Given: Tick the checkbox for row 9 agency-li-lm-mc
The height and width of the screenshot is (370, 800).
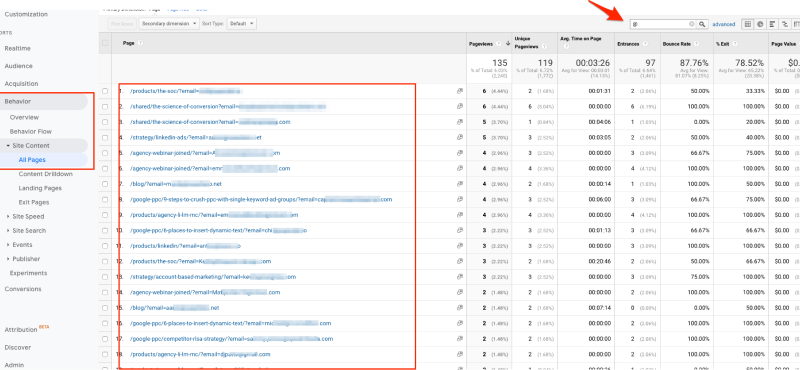Looking at the screenshot, I should coord(105,215).
